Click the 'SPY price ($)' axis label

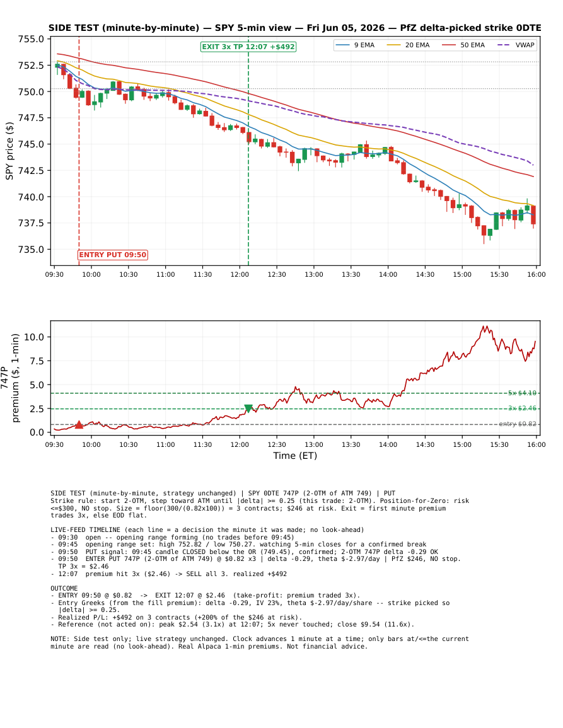coord(9,151)
